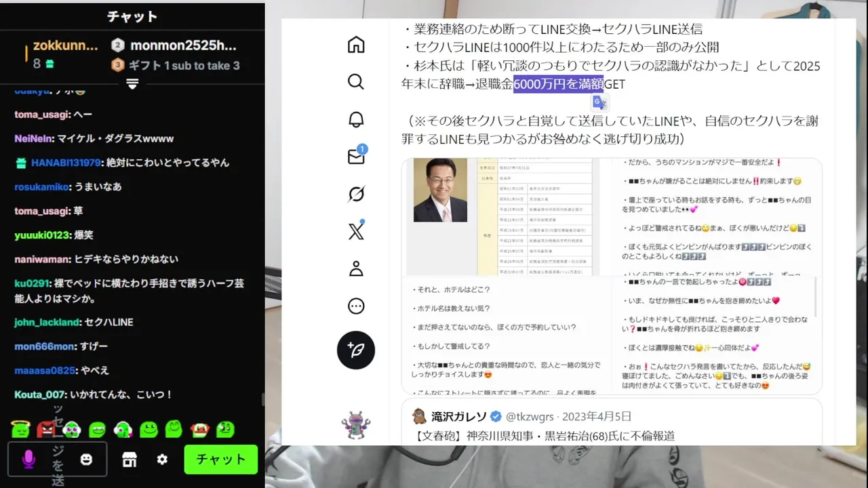Click the purple microphone icon in chat
This screenshot has height=488, width=868.
(28, 459)
